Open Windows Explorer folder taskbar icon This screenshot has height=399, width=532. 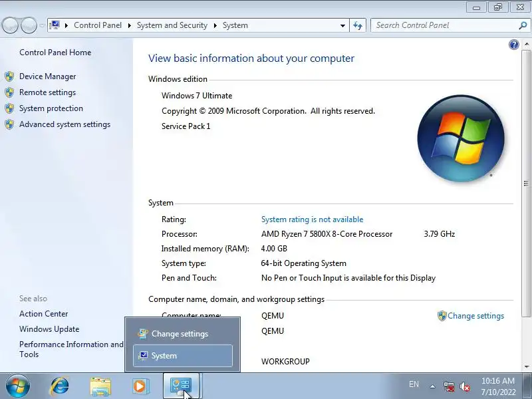(100, 386)
